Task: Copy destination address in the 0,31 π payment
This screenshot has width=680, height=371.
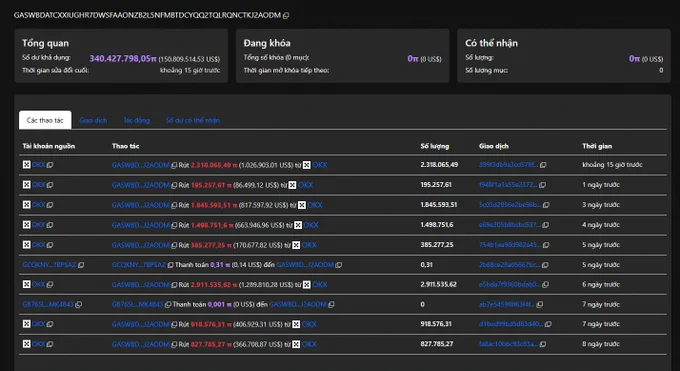Action: [339, 265]
